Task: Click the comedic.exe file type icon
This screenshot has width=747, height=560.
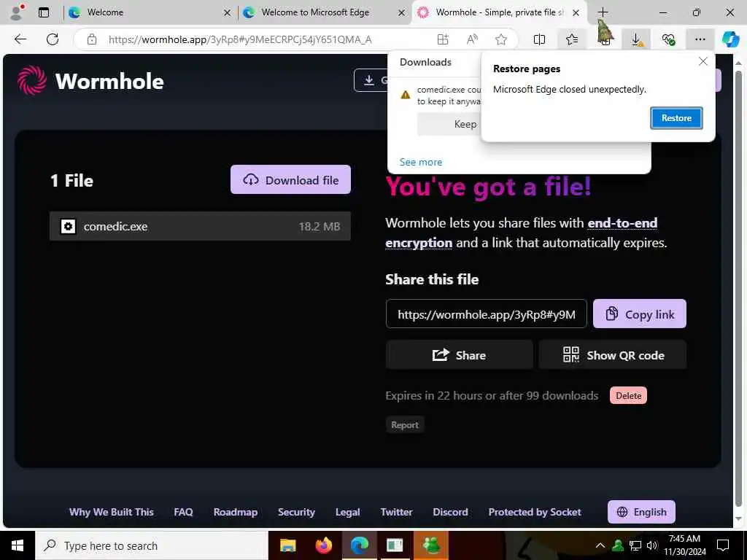Action: 68,226
